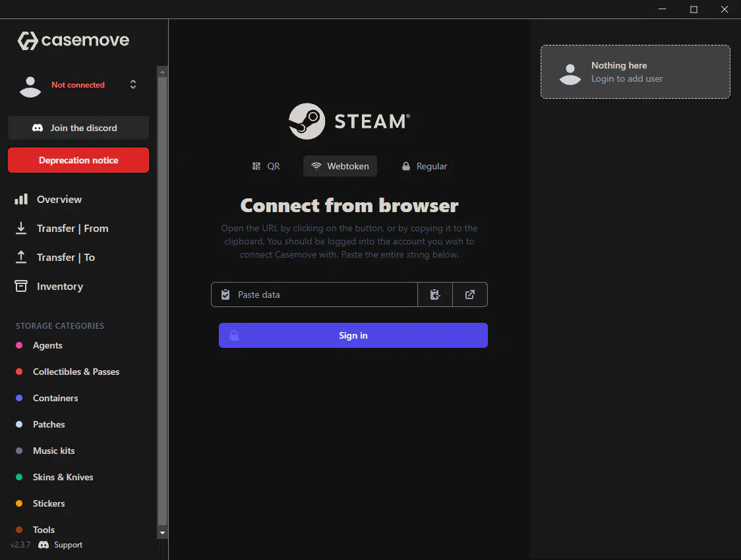Click the lock icon on Sign in button
This screenshot has height=560, width=741.
234,336
